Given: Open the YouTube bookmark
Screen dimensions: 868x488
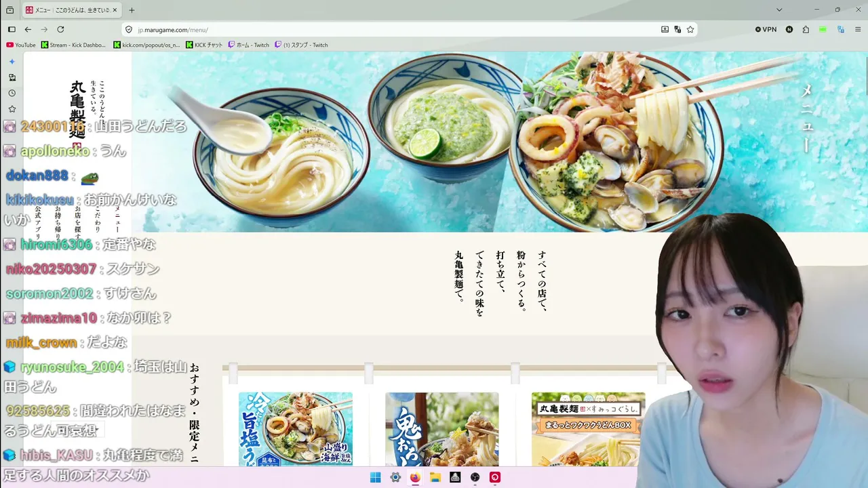Looking at the screenshot, I should coord(21,45).
